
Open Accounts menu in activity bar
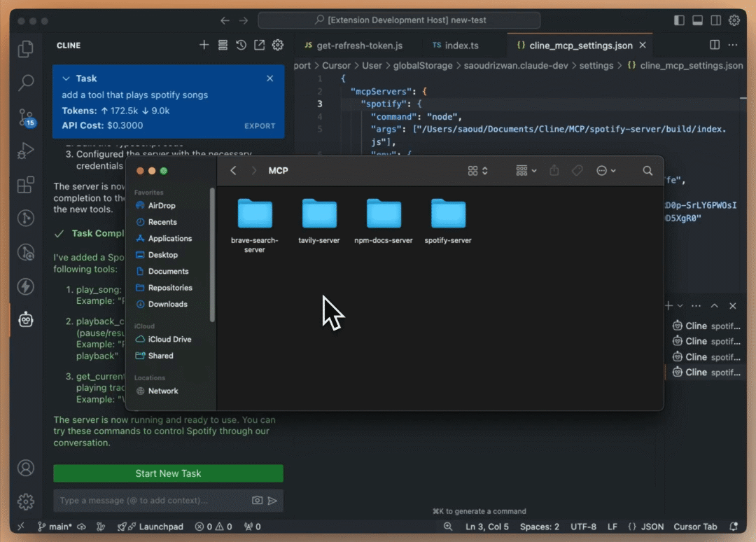point(26,468)
